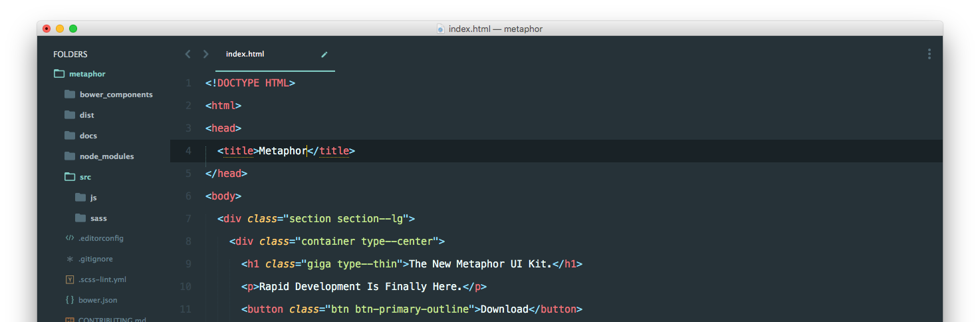The width and height of the screenshot is (980, 322).
Task: Click the pencil icon on index.html tab
Action: [x=324, y=55]
